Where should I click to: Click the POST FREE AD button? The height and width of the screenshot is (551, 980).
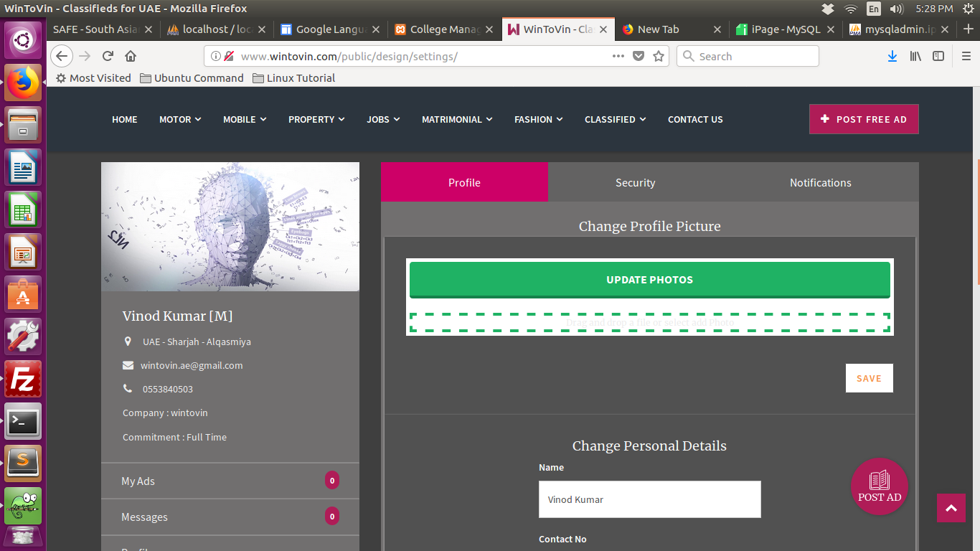click(x=864, y=119)
